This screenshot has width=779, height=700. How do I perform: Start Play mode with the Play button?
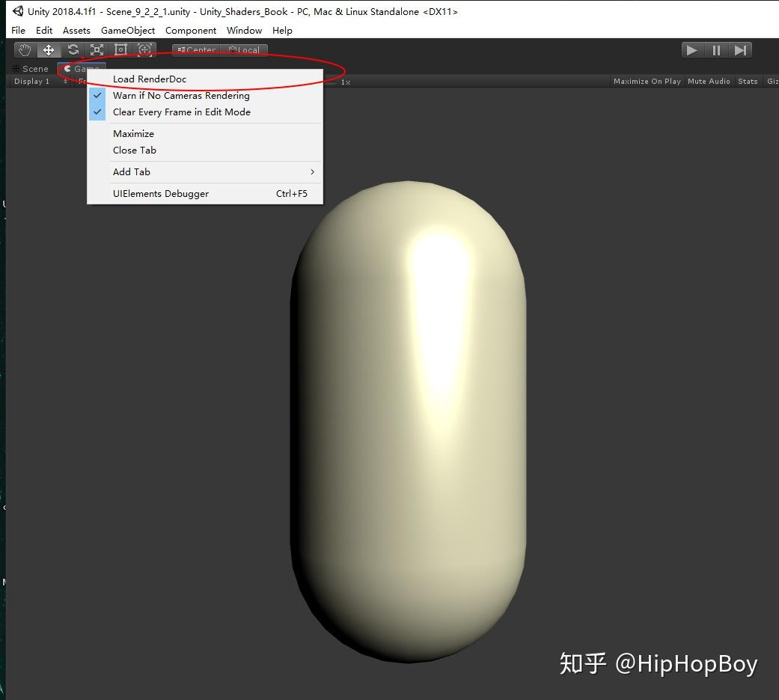point(691,50)
